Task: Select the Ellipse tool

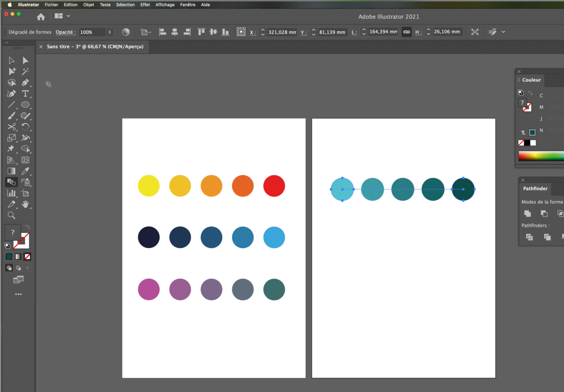Action: 25,105
